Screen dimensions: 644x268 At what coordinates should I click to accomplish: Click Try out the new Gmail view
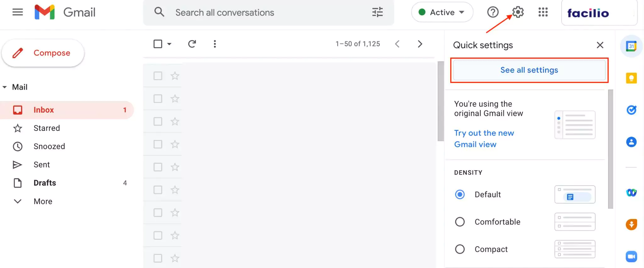tap(484, 139)
